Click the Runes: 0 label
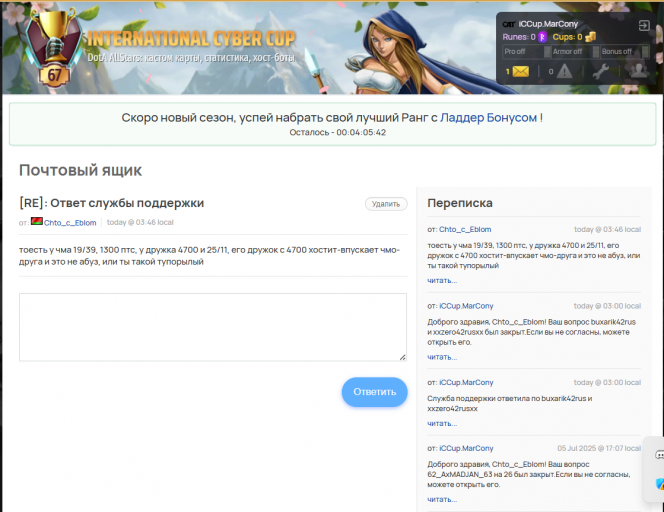Screen dimensions: 664x512 [519, 37]
